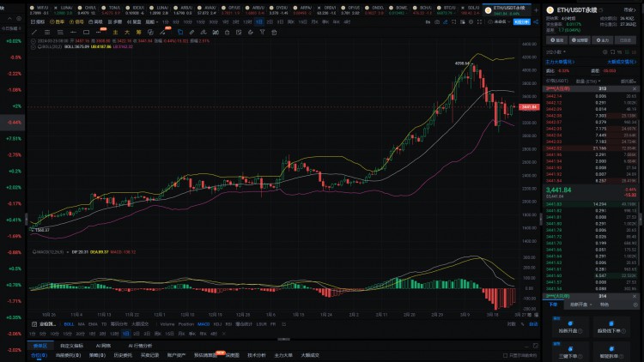Click the camera screenshot icon above chart

pyautogui.click(x=437, y=21)
